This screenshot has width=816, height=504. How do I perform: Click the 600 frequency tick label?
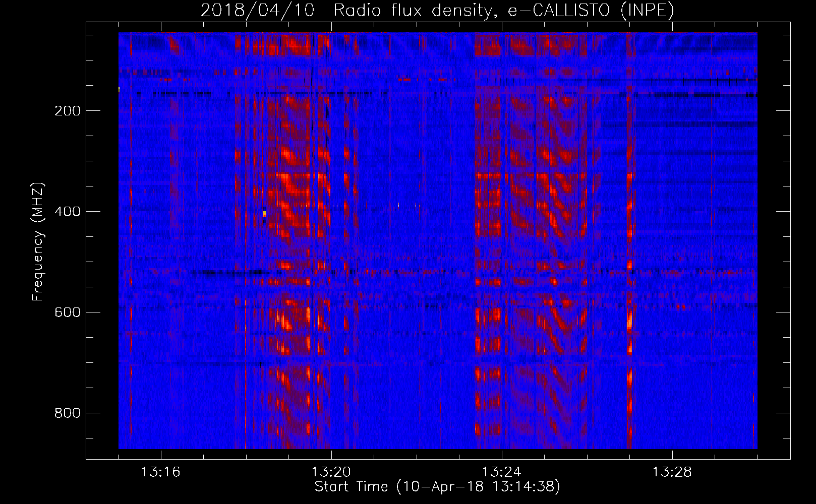pos(68,312)
